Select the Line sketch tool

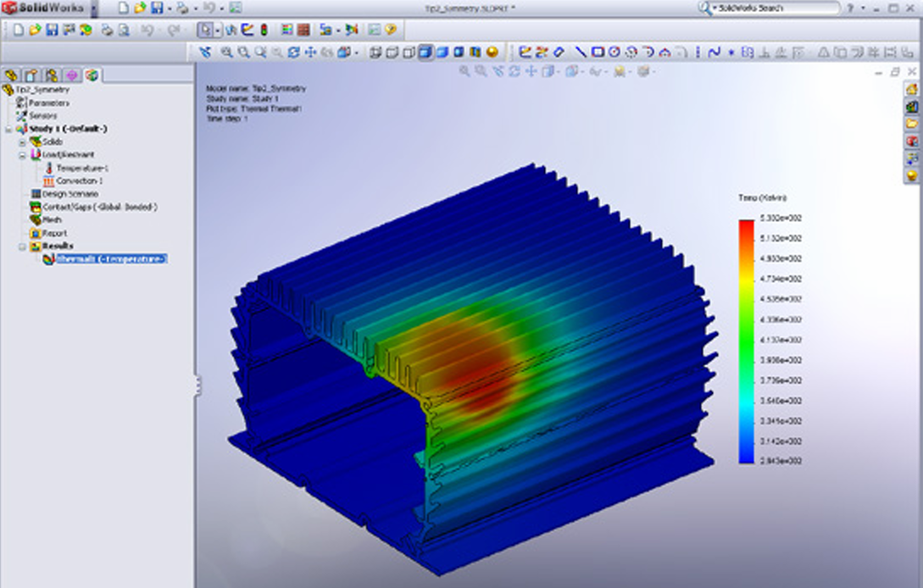(580, 52)
